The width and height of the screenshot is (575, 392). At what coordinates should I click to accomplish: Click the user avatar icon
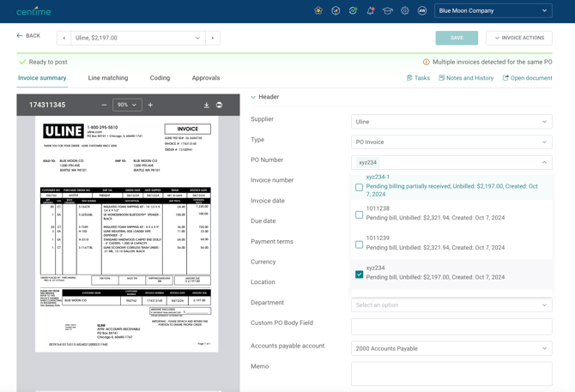tap(422, 10)
